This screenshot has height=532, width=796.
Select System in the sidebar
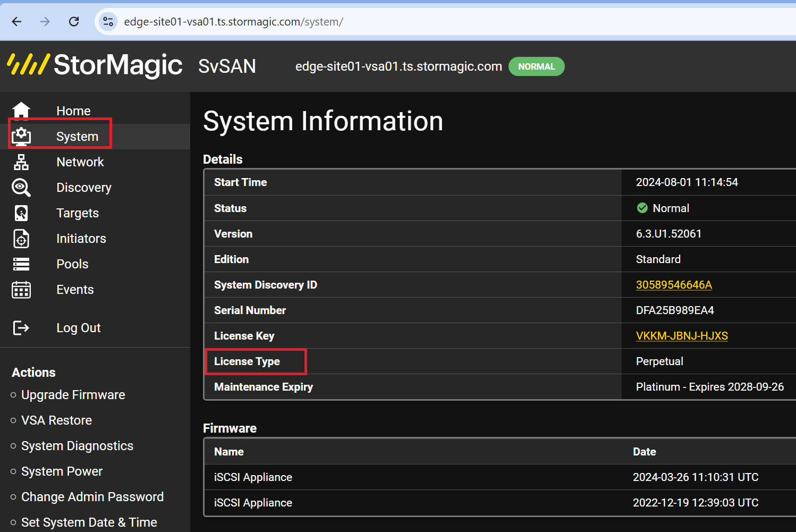[x=77, y=137]
